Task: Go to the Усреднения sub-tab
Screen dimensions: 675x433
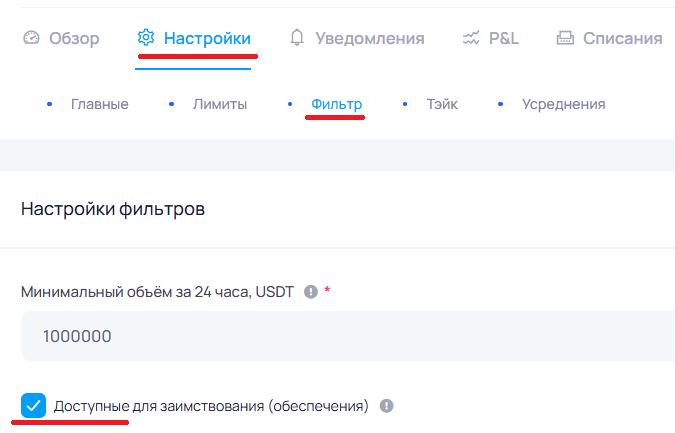Action: point(563,104)
